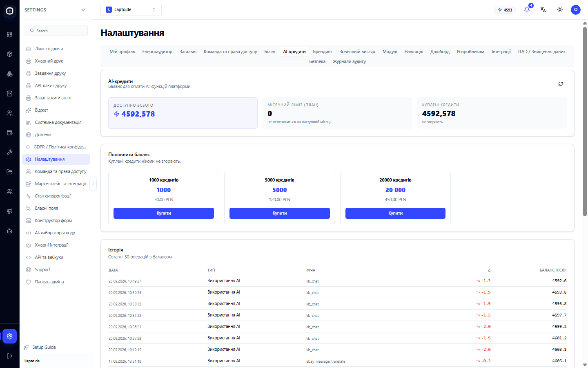Click the highlighted settings gear in left rail
This screenshot has width=588, height=368.
pyautogui.click(x=10, y=336)
